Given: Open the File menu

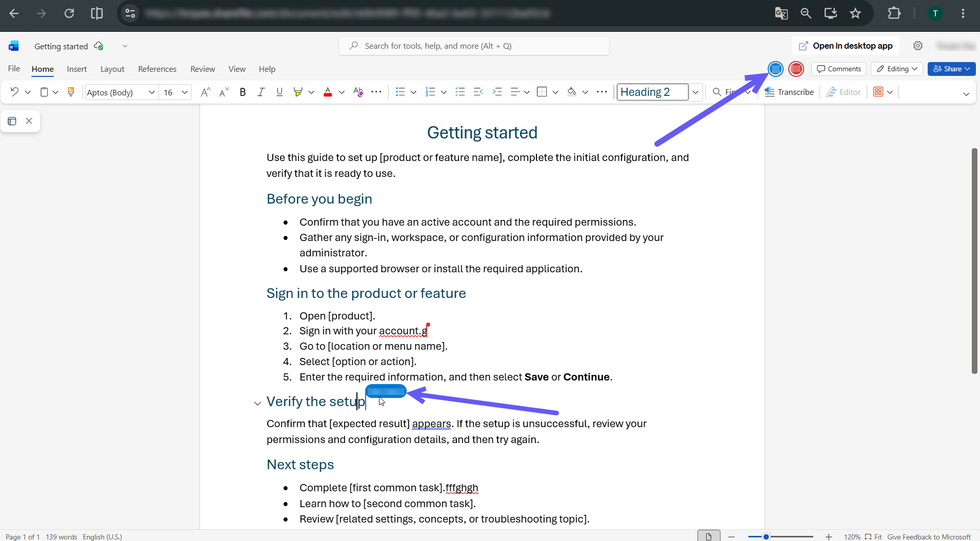Looking at the screenshot, I should (x=14, y=69).
